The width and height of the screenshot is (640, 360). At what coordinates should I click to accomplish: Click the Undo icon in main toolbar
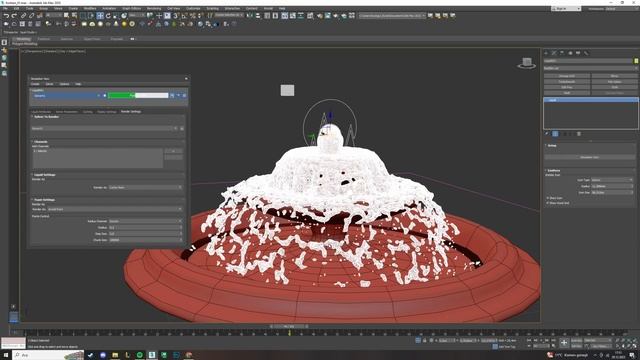[6, 16]
